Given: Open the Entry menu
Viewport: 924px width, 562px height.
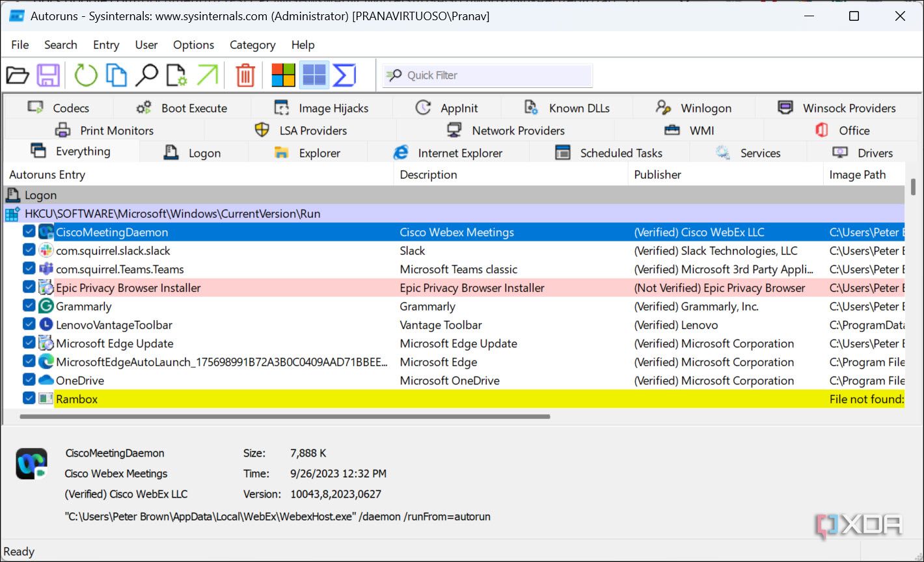Looking at the screenshot, I should tap(105, 45).
